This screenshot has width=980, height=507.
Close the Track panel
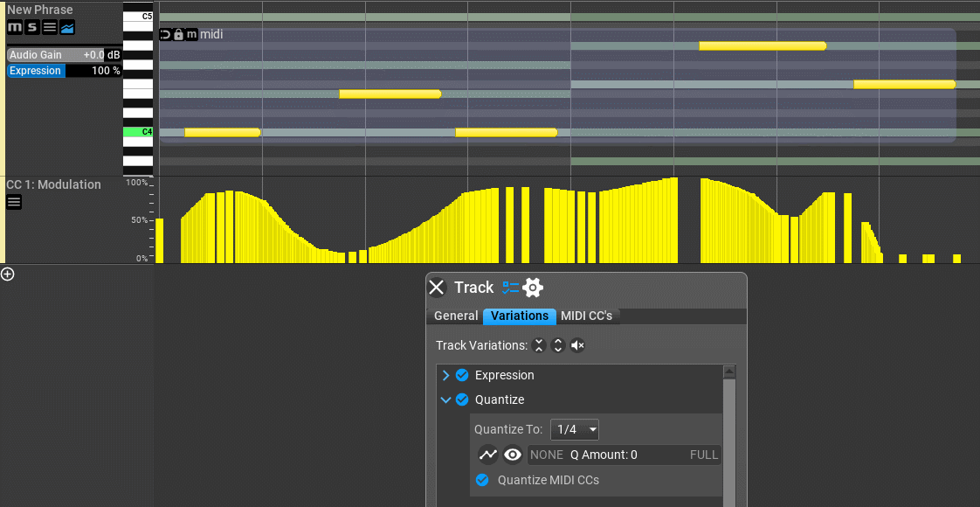(x=437, y=288)
